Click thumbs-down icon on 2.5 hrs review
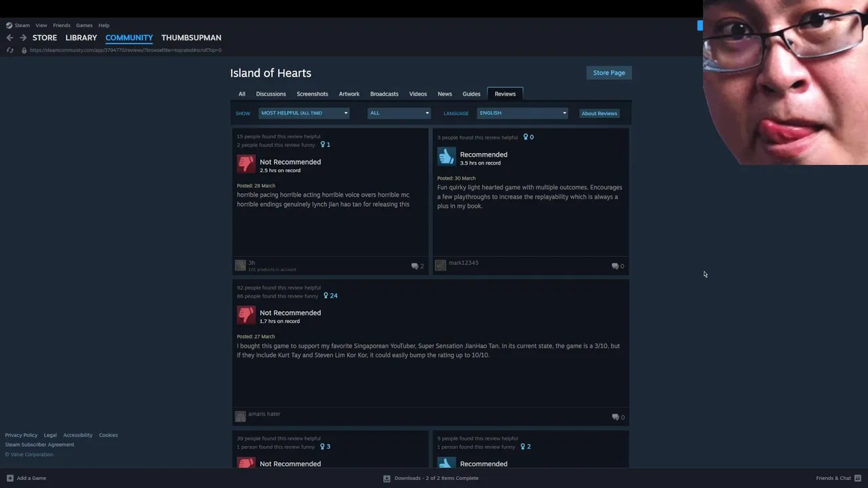The image size is (868, 488). (245, 164)
